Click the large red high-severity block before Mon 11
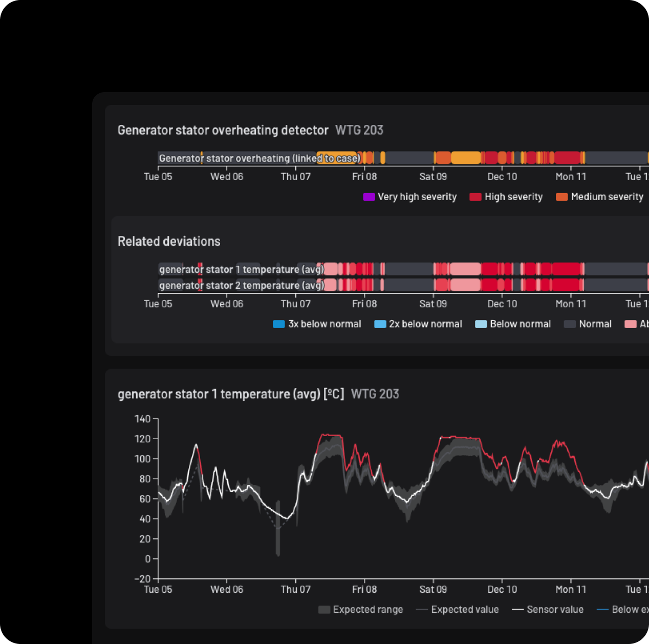The image size is (649, 644). tap(567, 158)
